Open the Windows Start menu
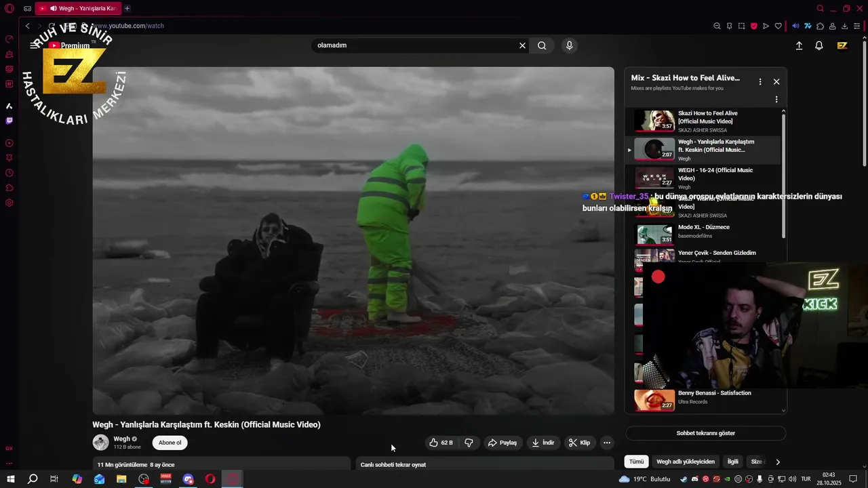The height and width of the screenshot is (488, 868). pos(10,479)
